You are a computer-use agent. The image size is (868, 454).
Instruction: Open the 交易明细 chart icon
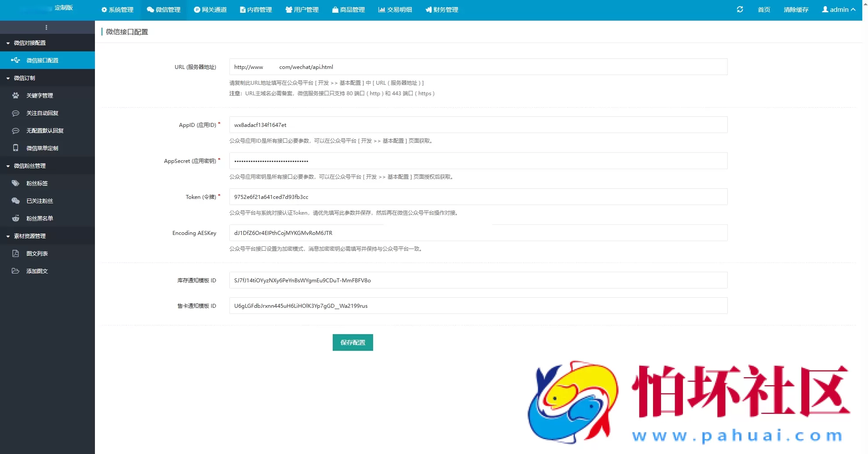point(381,9)
